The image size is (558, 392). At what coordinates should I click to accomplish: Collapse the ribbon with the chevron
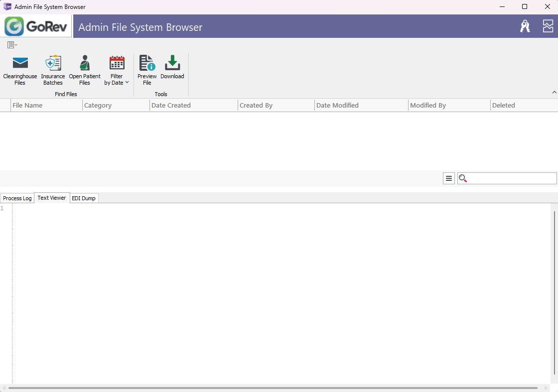click(555, 92)
